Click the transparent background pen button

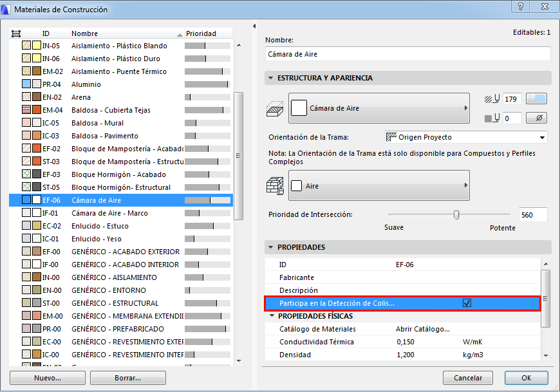coord(536,118)
